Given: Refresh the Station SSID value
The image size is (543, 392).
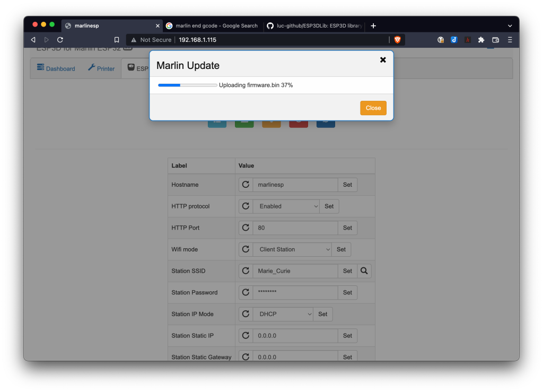Looking at the screenshot, I should (x=246, y=271).
